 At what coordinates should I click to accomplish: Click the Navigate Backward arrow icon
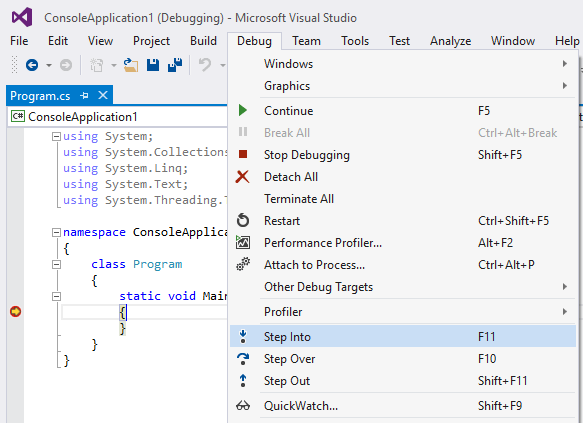click(32, 65)
